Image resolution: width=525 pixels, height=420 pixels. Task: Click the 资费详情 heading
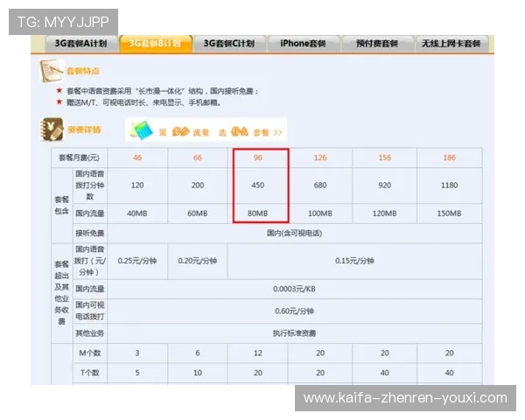tap(84, 129)
